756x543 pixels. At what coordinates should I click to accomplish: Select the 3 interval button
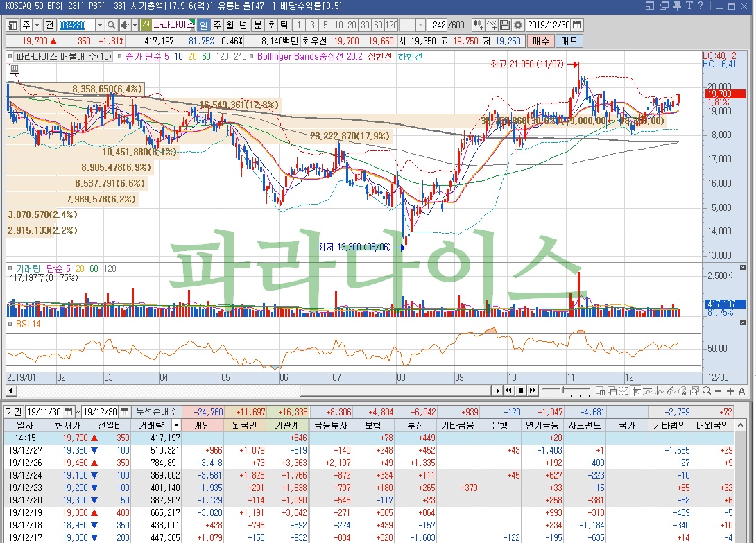tap(312, 25)
